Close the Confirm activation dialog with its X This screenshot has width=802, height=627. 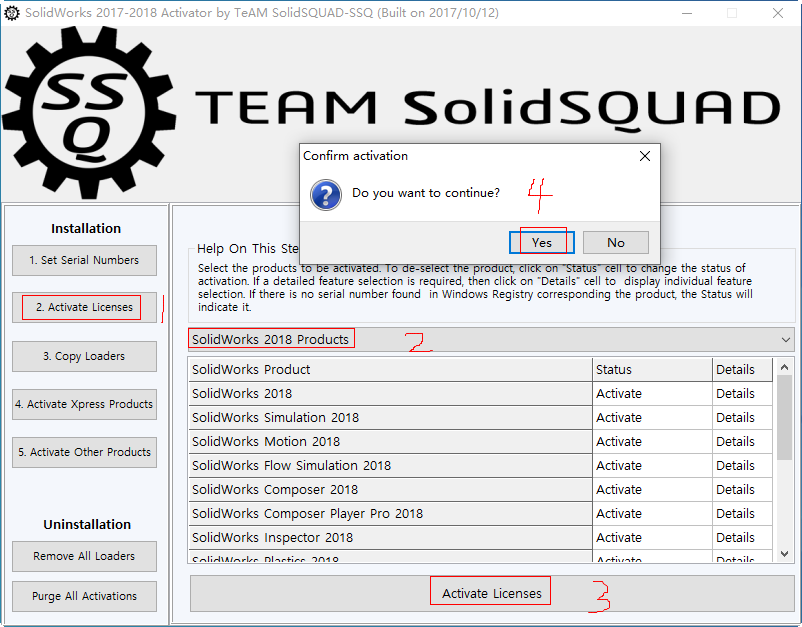pyautogui.click(x=645, y=156)
